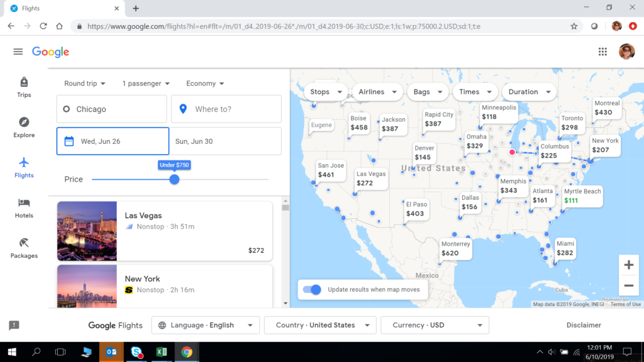
Task: Change the number of passengers
Action: pos(146,84)
